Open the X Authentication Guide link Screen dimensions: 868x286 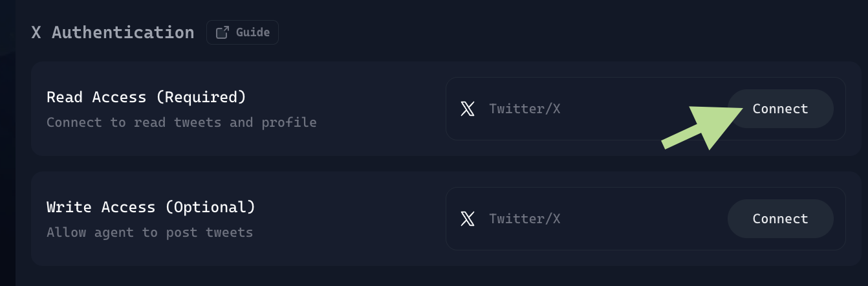point(243,32)
